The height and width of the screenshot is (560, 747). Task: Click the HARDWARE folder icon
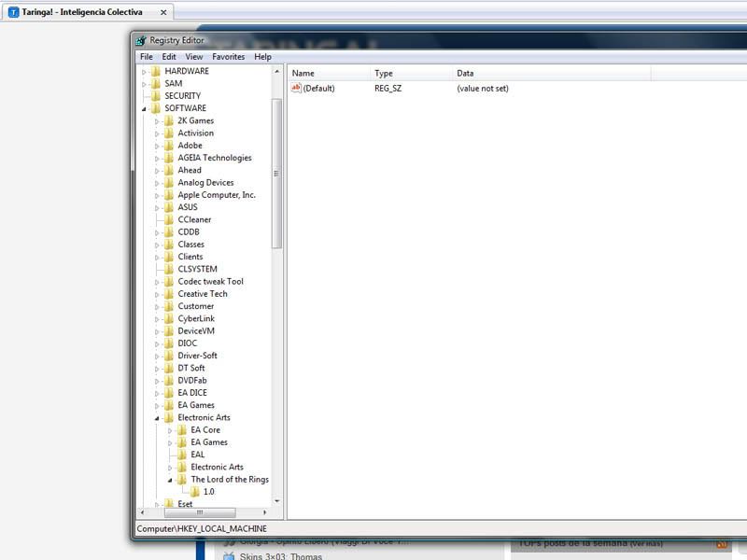point(156,71)
